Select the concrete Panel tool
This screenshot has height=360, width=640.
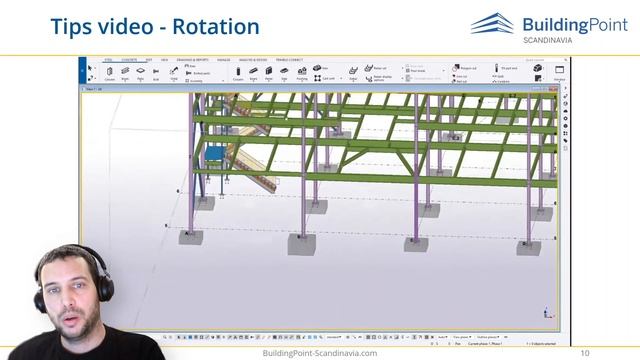coord(269,73)
